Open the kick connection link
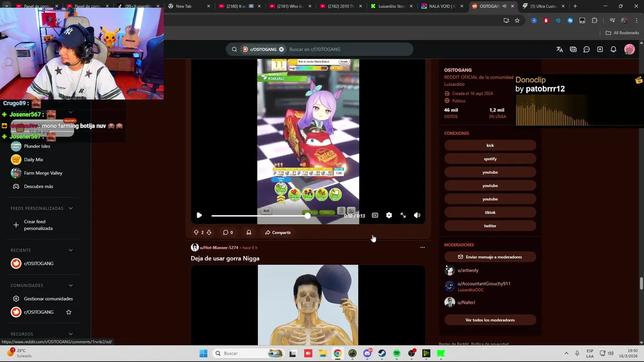The image size is (644, 362). (x=490, y=145)
